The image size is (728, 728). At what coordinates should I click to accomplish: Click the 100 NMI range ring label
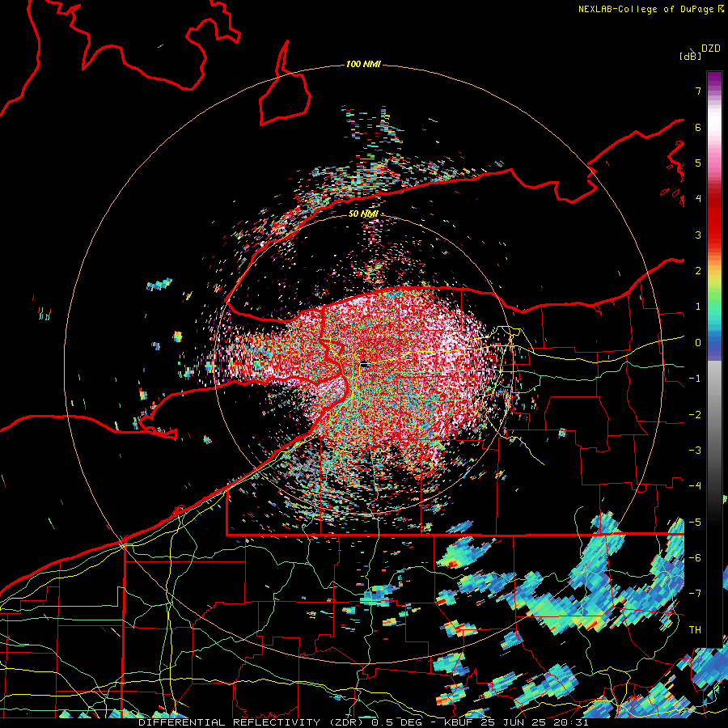click(x=363, y=64)
